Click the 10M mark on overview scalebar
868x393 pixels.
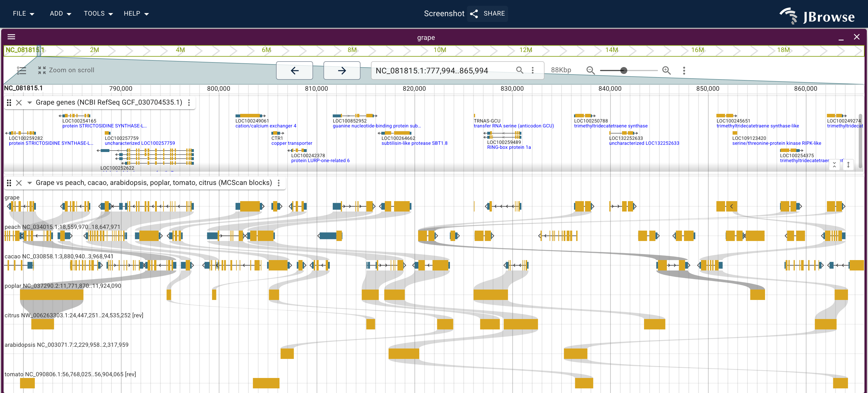coord(440,50)
